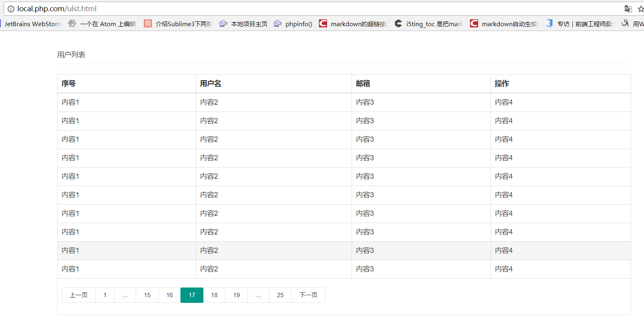The image size is (644, 327).
Task: Bookmark this page with the star icon
Action: pos(640,9)
